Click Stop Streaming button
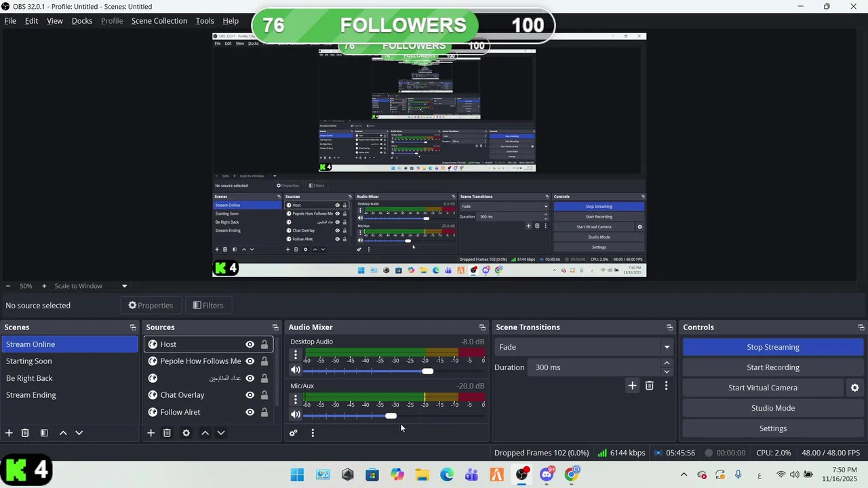 [772, 347]
